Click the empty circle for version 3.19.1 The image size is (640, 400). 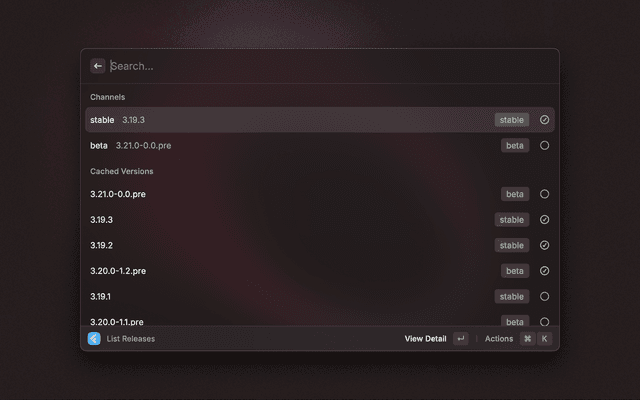pyautogui.click(x=544, y=296)
